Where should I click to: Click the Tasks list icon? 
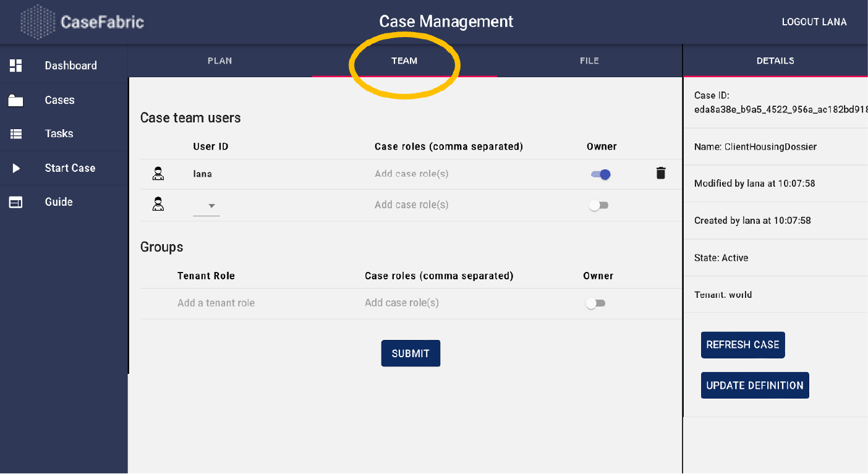tap(16, 133)
